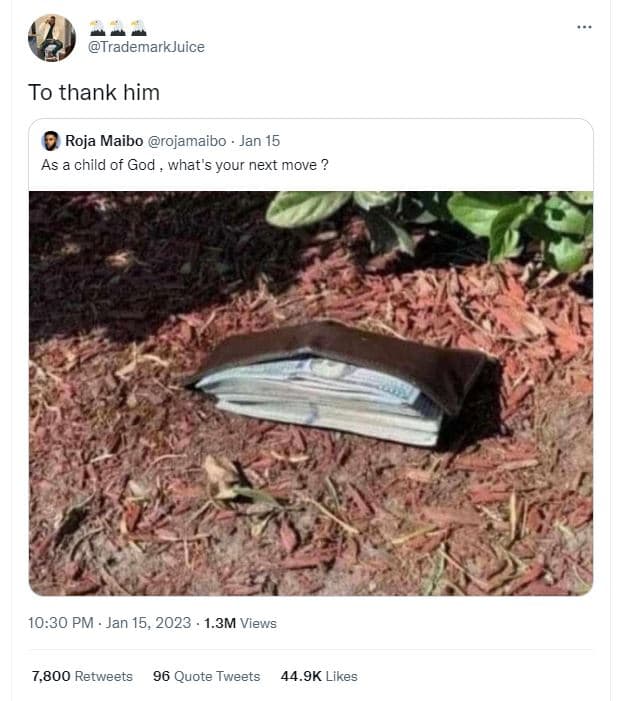Click the cash stack in the wallet photo
This screenshot has width=629, height=701.
tap(320, 395)
